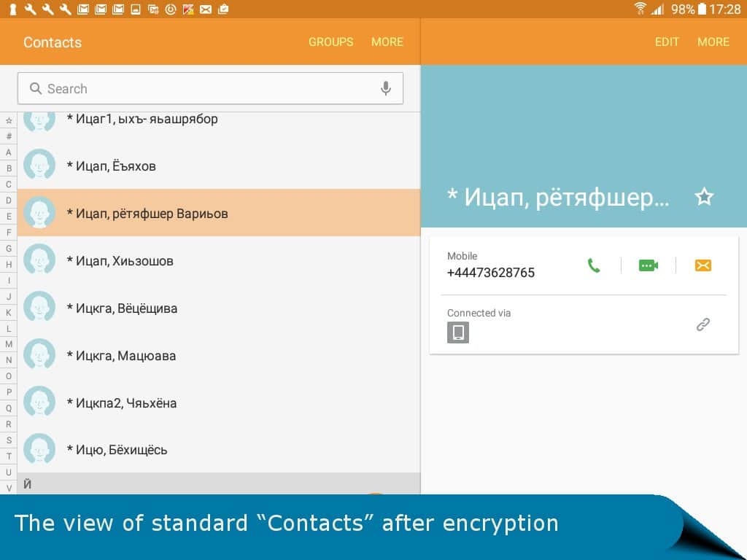Tap the Search contacts field
Image resolution: width=747 pixels, height=560 pixels.
[x=204, y=89]
